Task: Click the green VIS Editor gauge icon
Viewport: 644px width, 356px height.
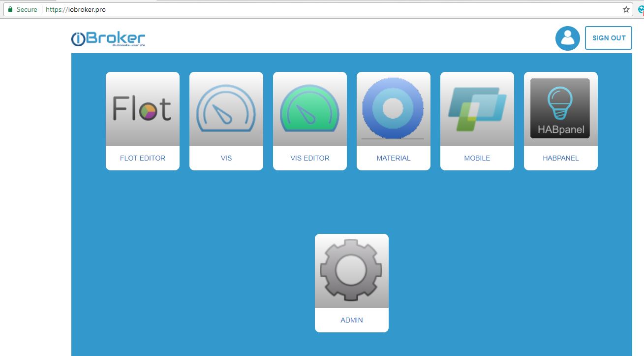Action: point(309,109)
